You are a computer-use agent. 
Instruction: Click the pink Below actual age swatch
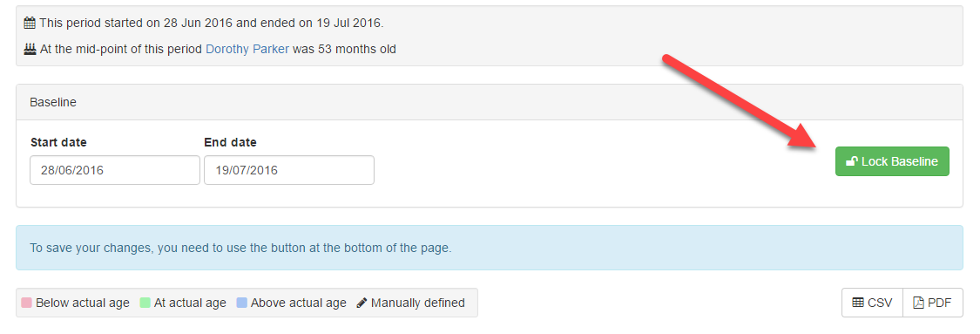point(26,303)
